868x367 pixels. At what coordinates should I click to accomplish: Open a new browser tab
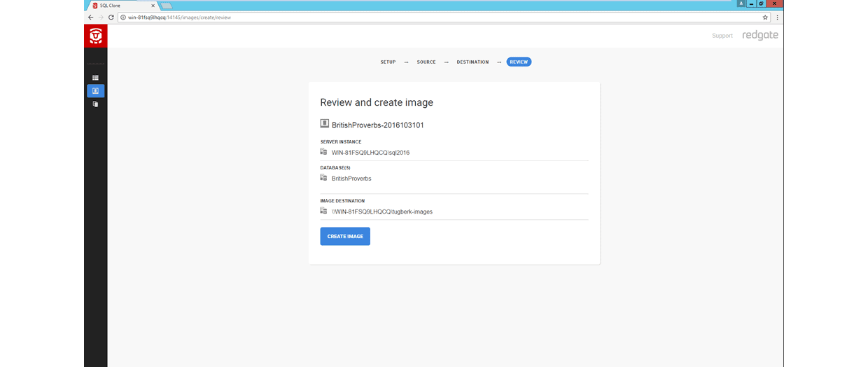(x=167, y=6)
